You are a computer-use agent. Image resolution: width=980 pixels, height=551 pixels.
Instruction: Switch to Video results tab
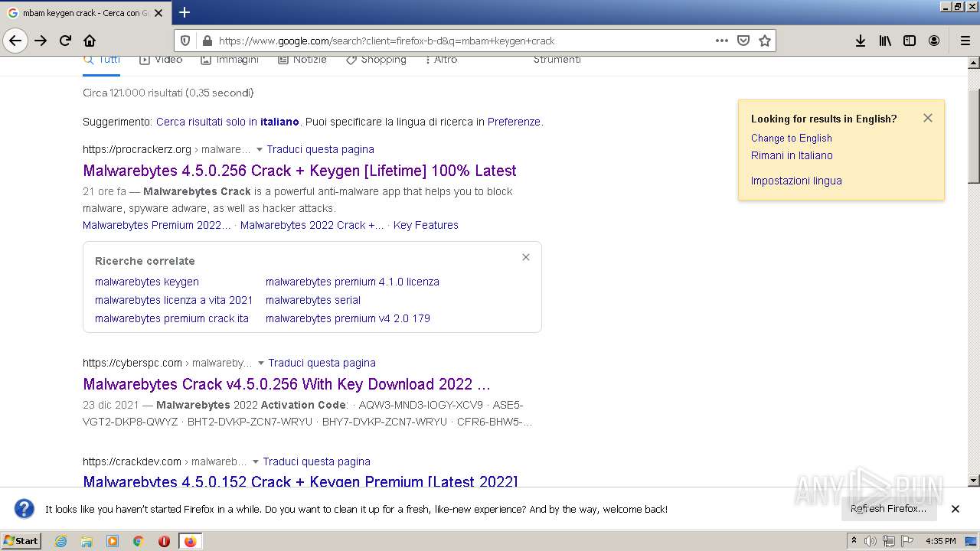(161, 60)
